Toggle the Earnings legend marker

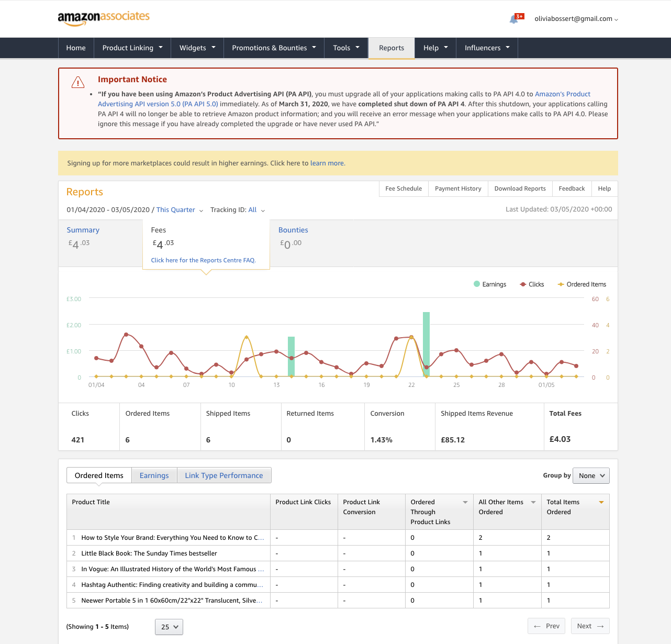(x=477, y=284)
